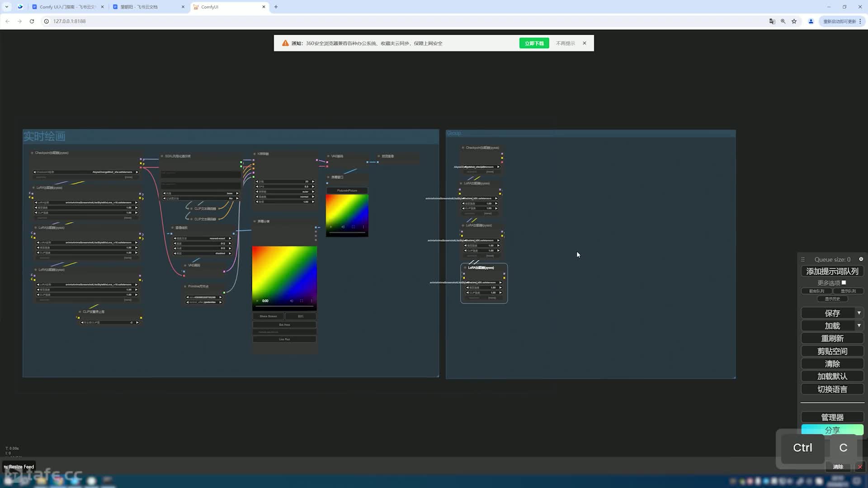Open more options on floating window video

coord(363,227)
